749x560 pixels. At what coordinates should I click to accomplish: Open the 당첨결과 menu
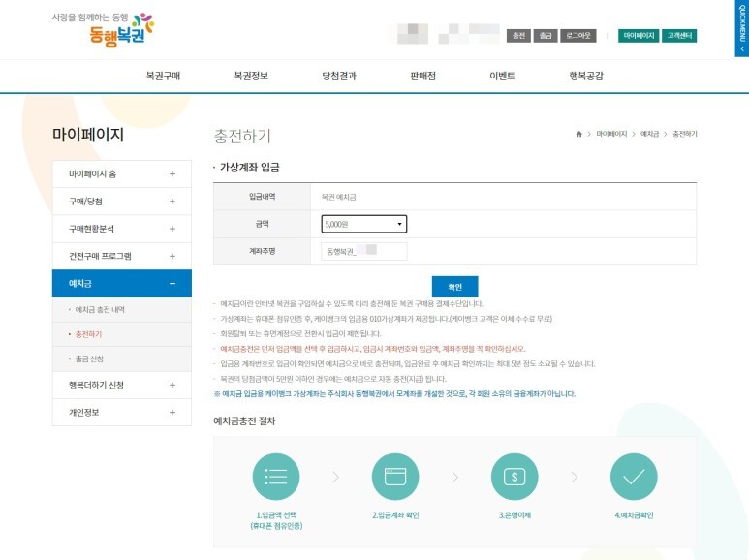coord(339,76)
